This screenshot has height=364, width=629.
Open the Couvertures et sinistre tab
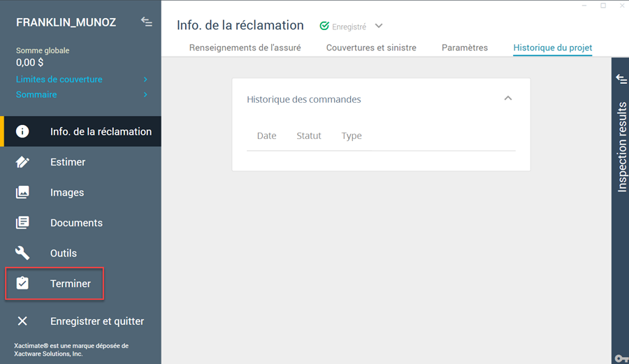pos(371,48)
